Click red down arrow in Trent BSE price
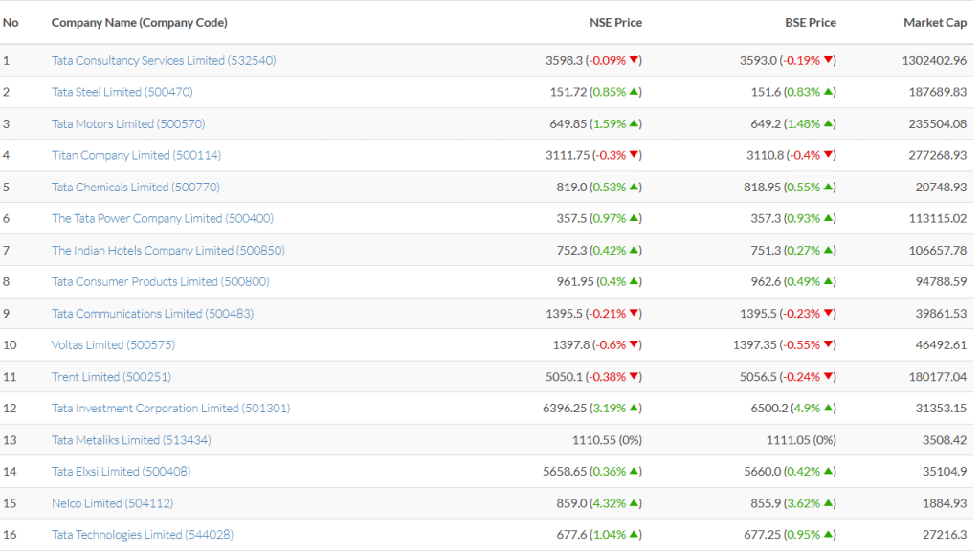980x554 pixels. [x=828, y=376]
